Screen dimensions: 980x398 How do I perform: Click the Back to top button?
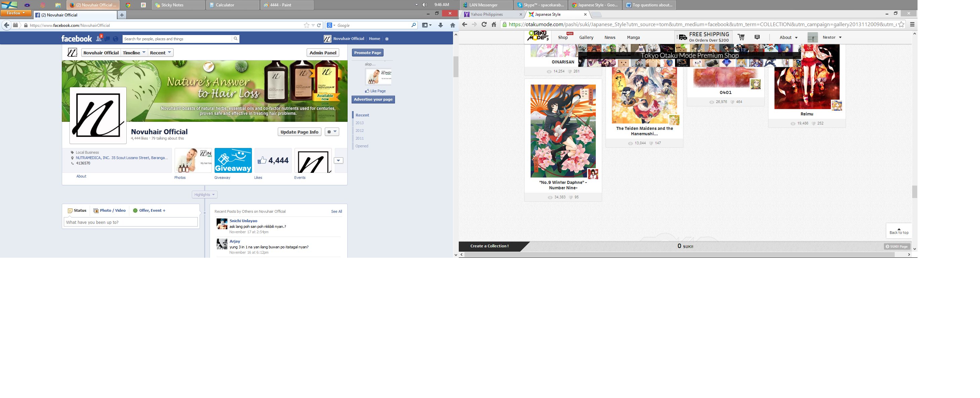pos(899,231)
